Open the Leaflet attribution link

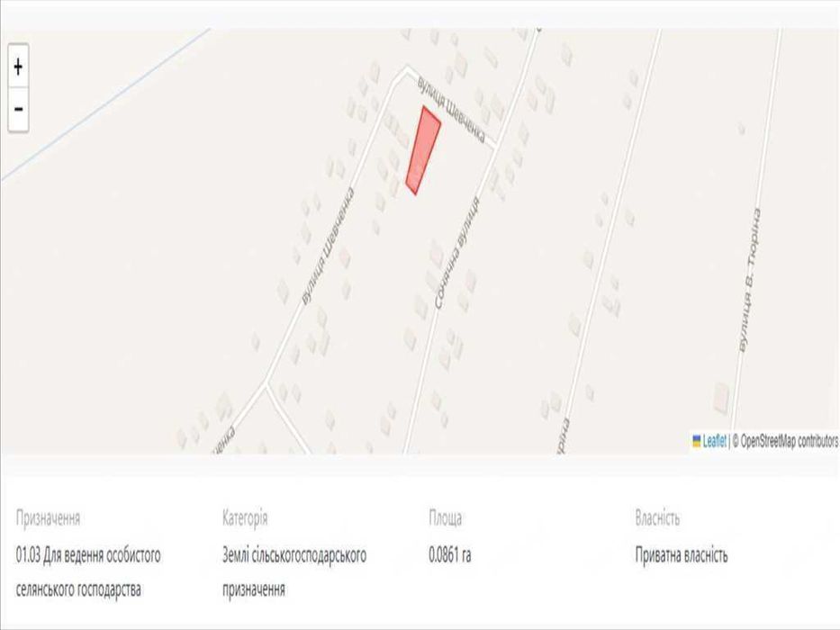pos(714,441)
